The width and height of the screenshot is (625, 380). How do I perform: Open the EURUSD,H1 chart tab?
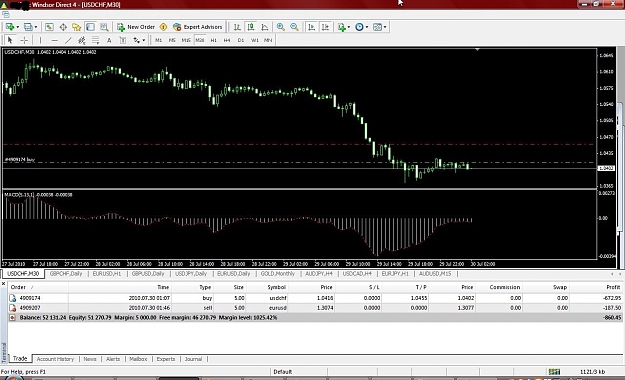click(x=106, y=274)
